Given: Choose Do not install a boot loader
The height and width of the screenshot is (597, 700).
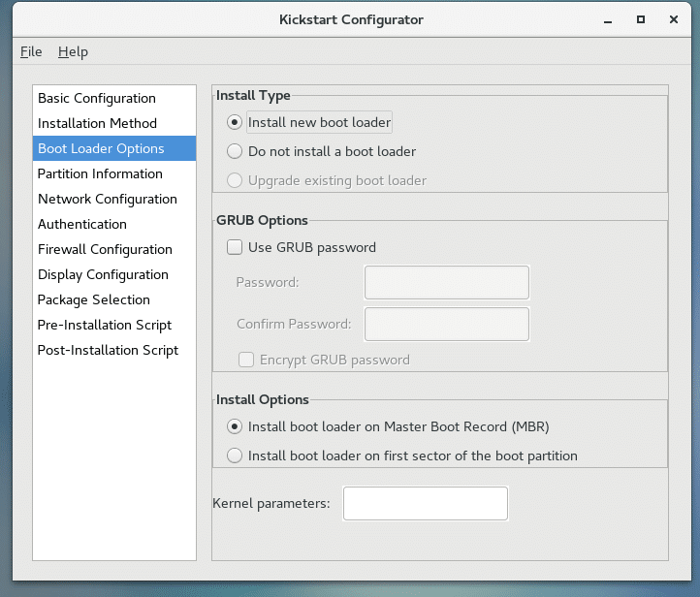Looking at the screenshot, I should pyautogui.click(x=234, y=151).
